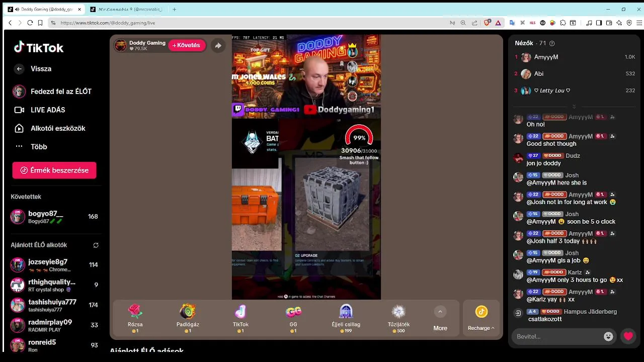Refresh Ajánlott ÉLŐ alkotók list
Image resolution: width=644 pixels, height=362 pixels.
(96, 245)
